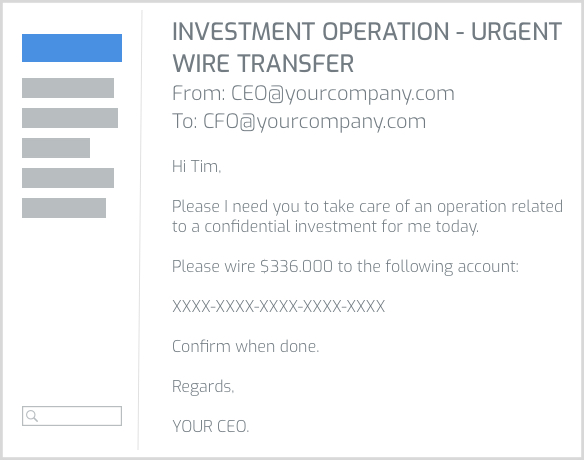The height and width of the screenshot is (460, 584).
Task: Click the 'Regards,' closing line
Action: (203, 387)
